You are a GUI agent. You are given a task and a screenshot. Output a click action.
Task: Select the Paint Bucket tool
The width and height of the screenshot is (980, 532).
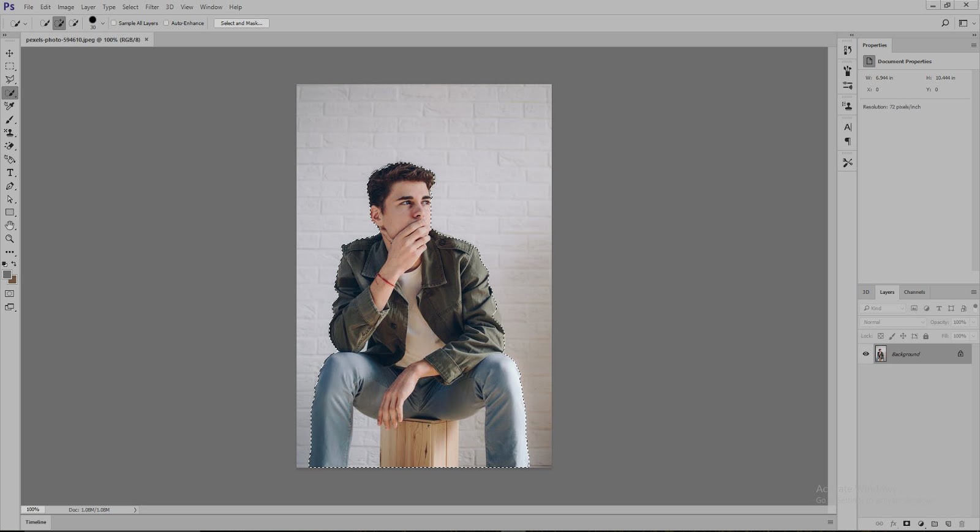click(10, 160)
